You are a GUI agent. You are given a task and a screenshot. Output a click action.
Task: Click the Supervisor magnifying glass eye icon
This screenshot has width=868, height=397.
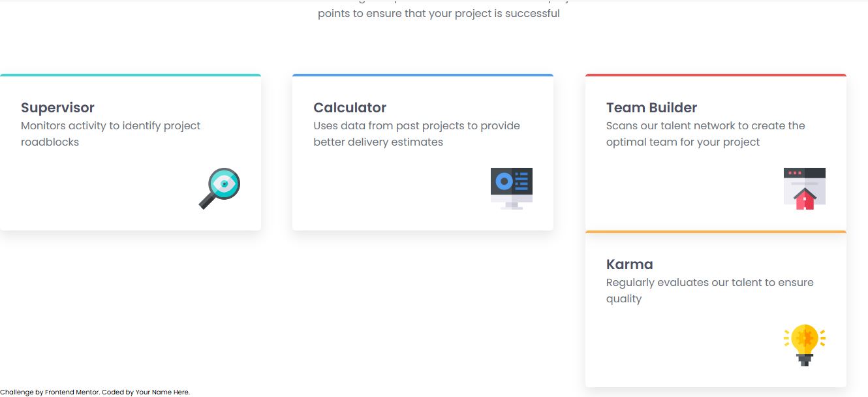tap(220, 188)
